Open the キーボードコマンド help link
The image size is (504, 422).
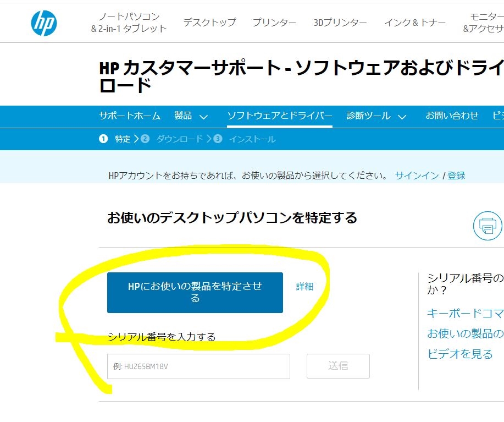tap(466, 313)
